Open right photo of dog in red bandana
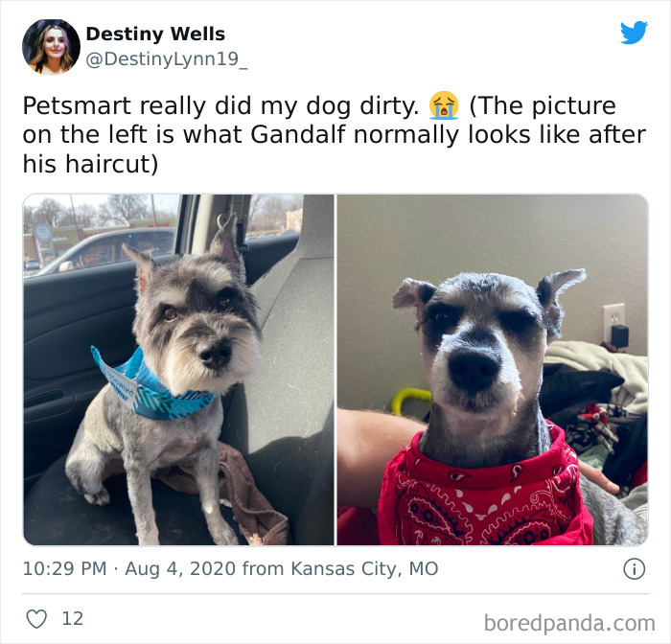671x644 pixels. click(x=493, y=370)
